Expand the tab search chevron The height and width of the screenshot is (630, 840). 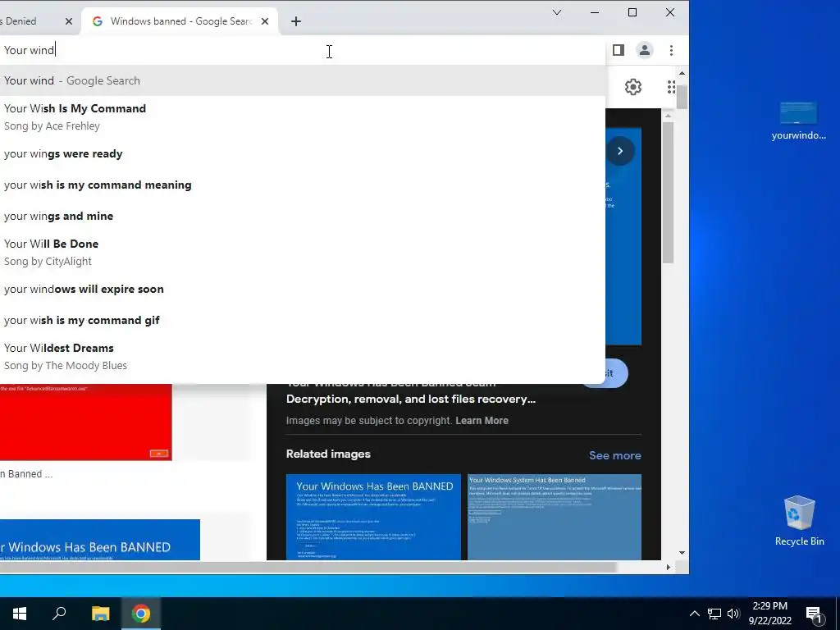[557, 12]
